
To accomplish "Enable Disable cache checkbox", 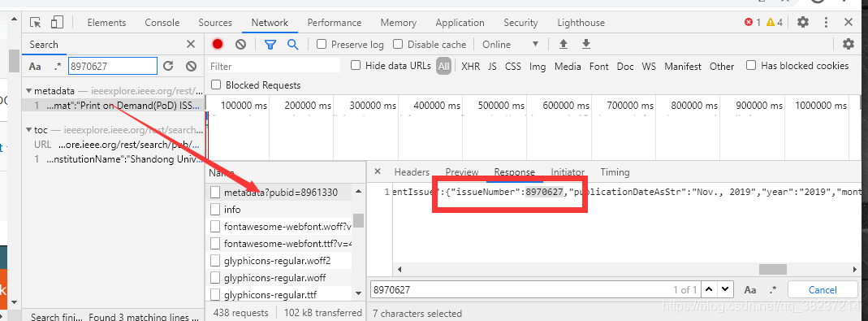I will pyautogui.click(x=398, y=45).
